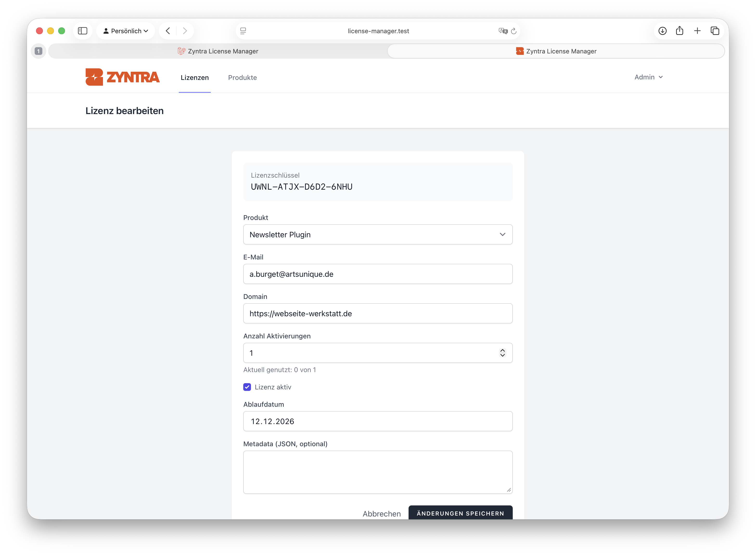Go back with browser back arrow
Image resolution: width=756 pixels, height=555 pixels.
tap(168, 31)
